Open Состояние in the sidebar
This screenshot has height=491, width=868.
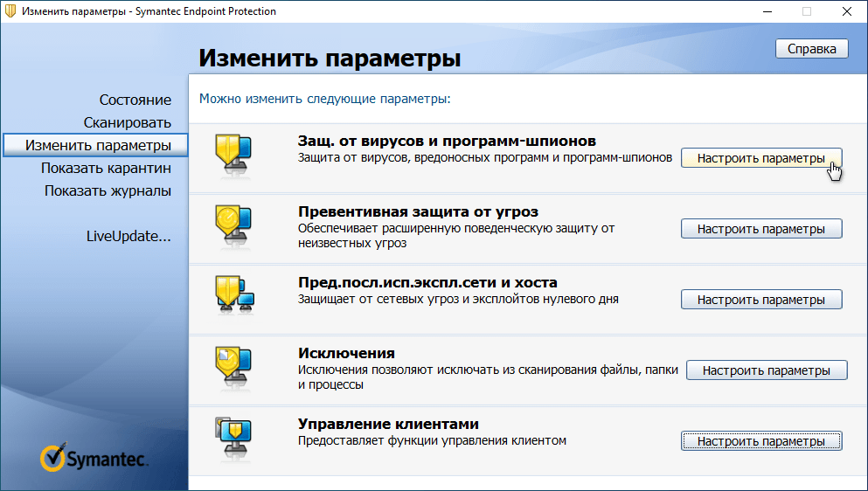135,100
